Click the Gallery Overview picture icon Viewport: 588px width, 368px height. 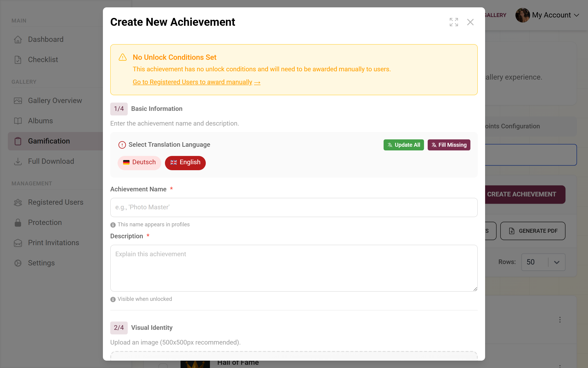[18, 101]
